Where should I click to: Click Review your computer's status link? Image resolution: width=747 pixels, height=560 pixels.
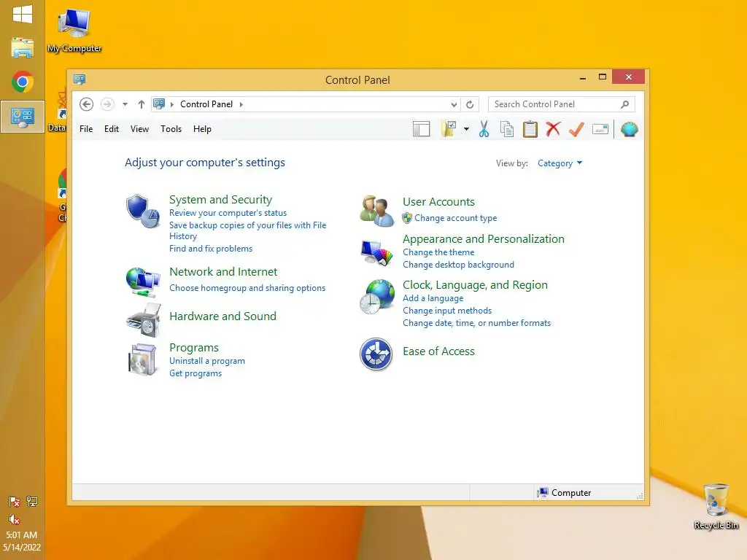pos(228,213)
